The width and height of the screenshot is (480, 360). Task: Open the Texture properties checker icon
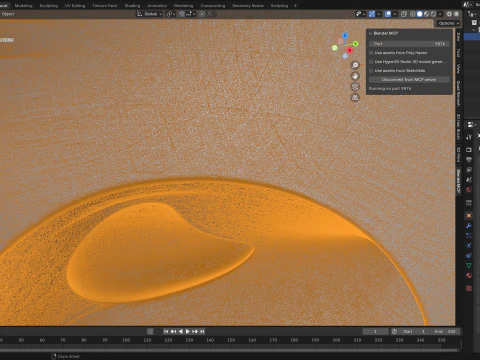pyautogui.click(x=469, y=288)
